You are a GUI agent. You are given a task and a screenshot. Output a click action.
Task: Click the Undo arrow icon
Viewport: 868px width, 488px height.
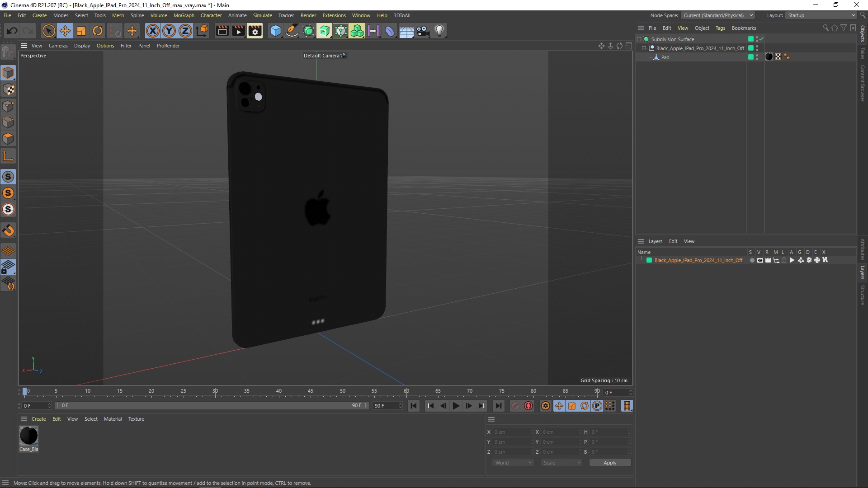12,31
